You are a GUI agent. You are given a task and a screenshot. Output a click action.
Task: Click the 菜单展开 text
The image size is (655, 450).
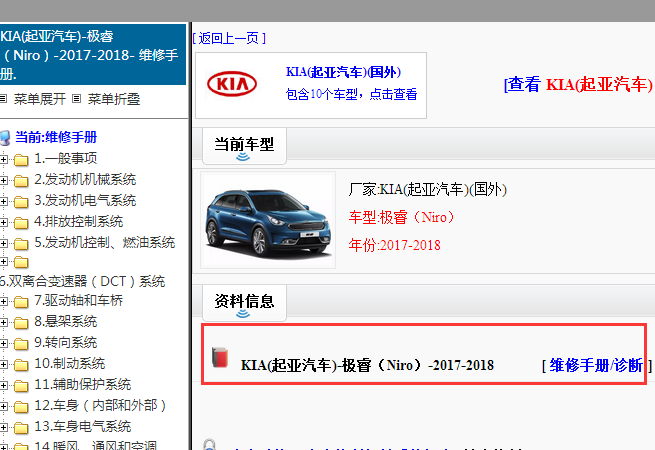coord(40,99)
